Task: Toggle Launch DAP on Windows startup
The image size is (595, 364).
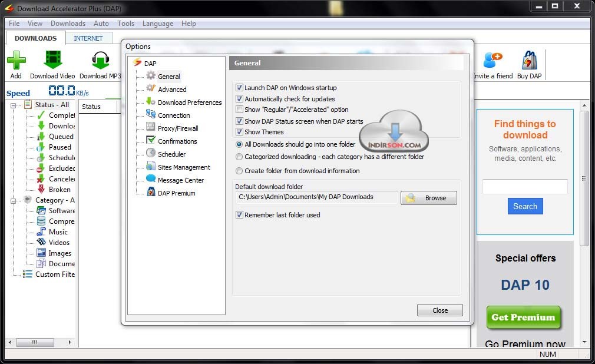Action: pyautogui.click(x=239, y=88)
